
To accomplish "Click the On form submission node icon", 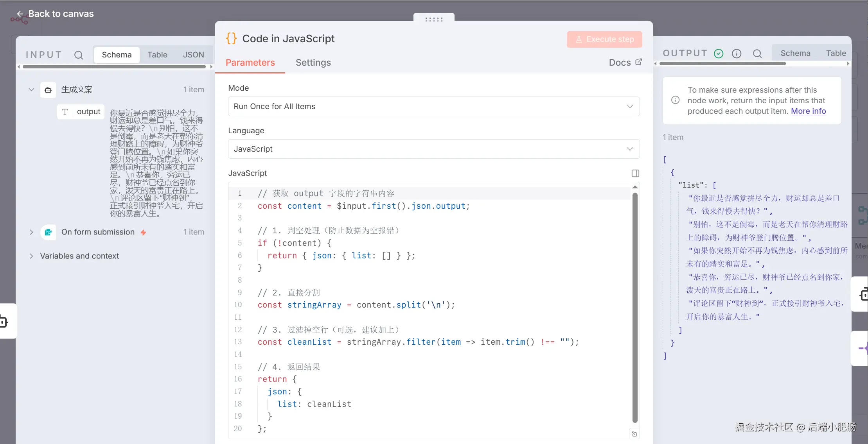I will pyautogui.click(x=48, y=232).
